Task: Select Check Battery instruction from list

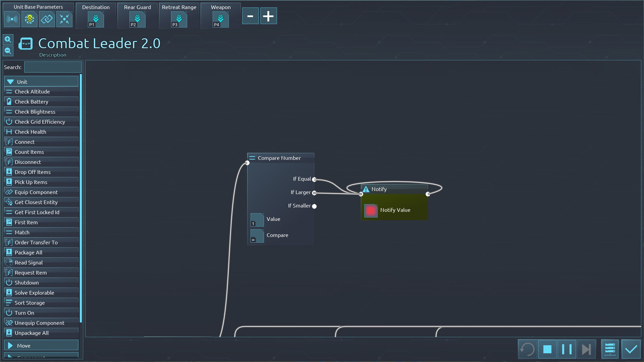Action: (x=32, y=102)
